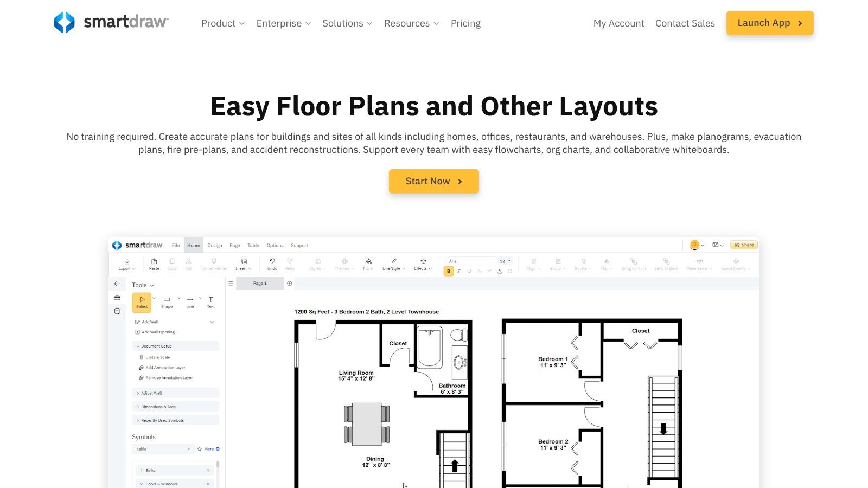Toggle italic text formatting
The width and height of the screenshot is (868, 488).
point(459,271)
